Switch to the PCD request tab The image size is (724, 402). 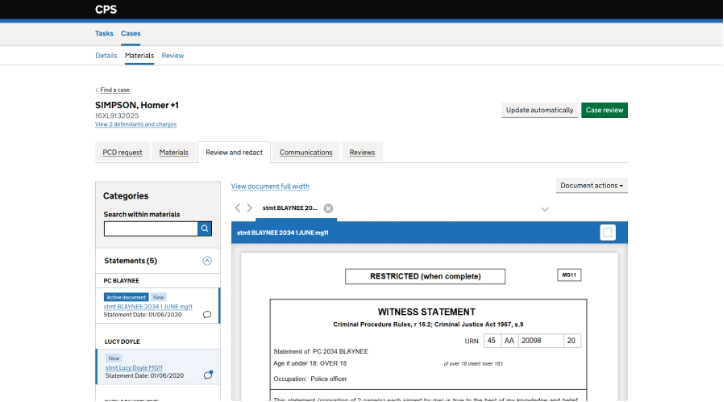[122, 152]
